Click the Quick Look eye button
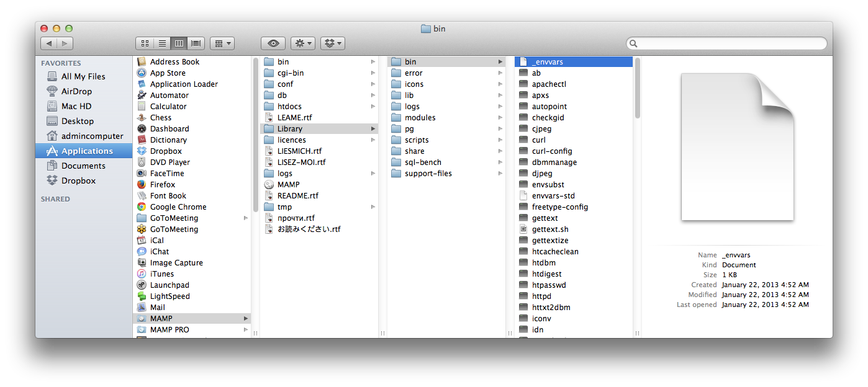This screenshot has height=387, width=868. (x=273, y=43)
